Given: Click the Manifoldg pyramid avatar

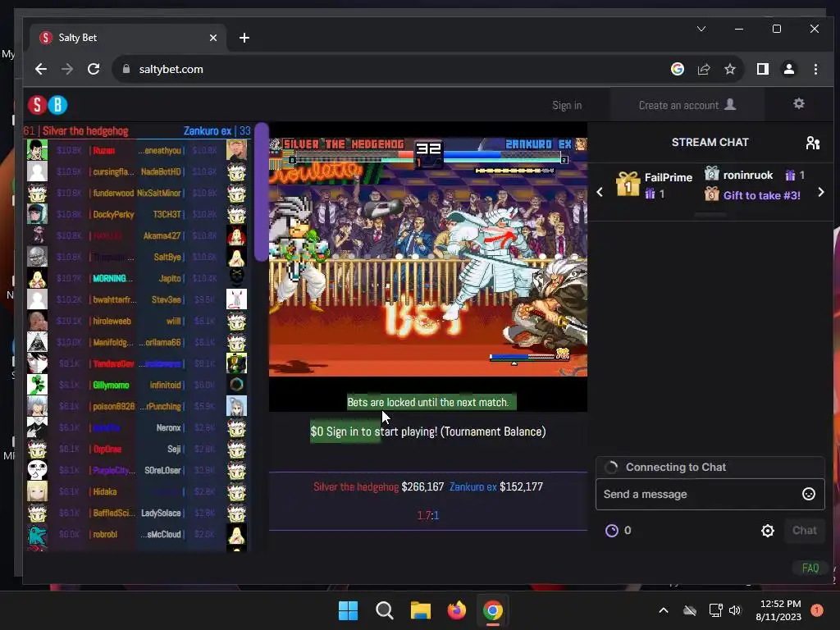Looking at the screenshot, I should [38, 342].
